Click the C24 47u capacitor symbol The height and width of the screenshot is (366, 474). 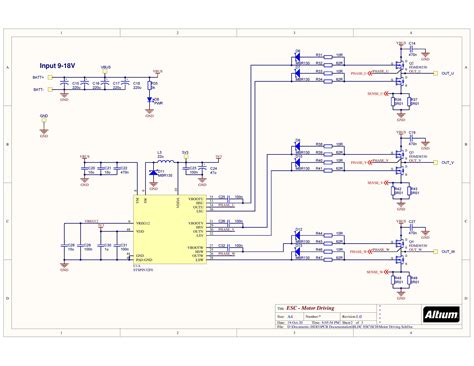point(202,168)
